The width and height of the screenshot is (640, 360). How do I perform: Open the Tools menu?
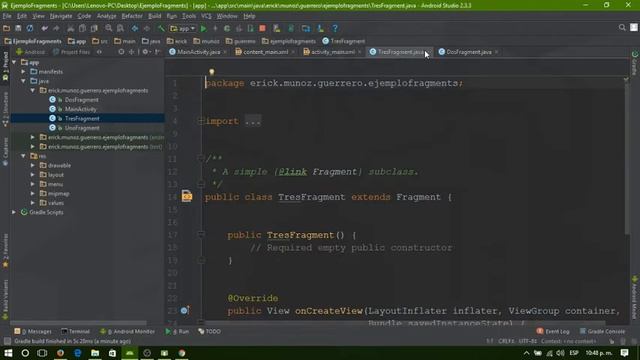tap(189, 16)
